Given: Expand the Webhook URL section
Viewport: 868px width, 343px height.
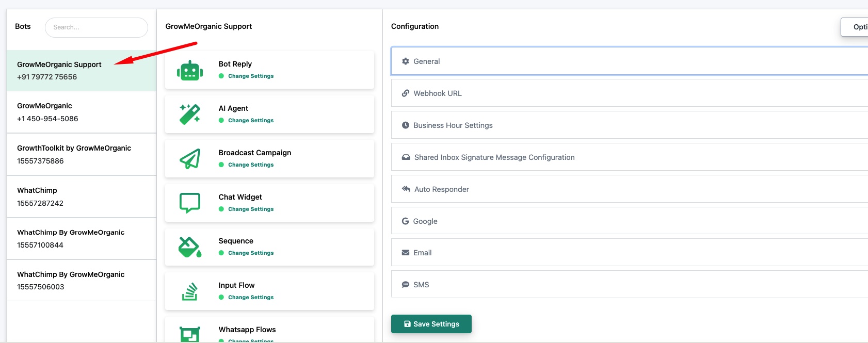Looking at the screenshot, I should coord(630,93).
